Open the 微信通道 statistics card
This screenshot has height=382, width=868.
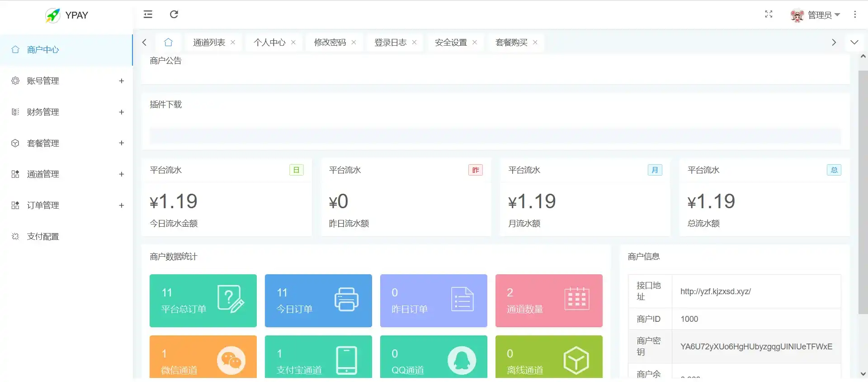[x=203, y=357]
